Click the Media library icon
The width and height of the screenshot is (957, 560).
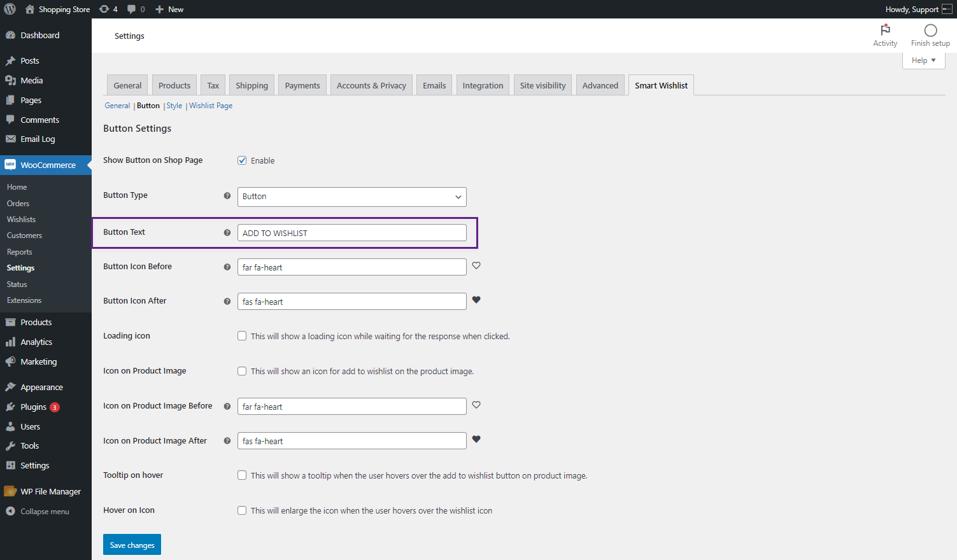(10, 80)
